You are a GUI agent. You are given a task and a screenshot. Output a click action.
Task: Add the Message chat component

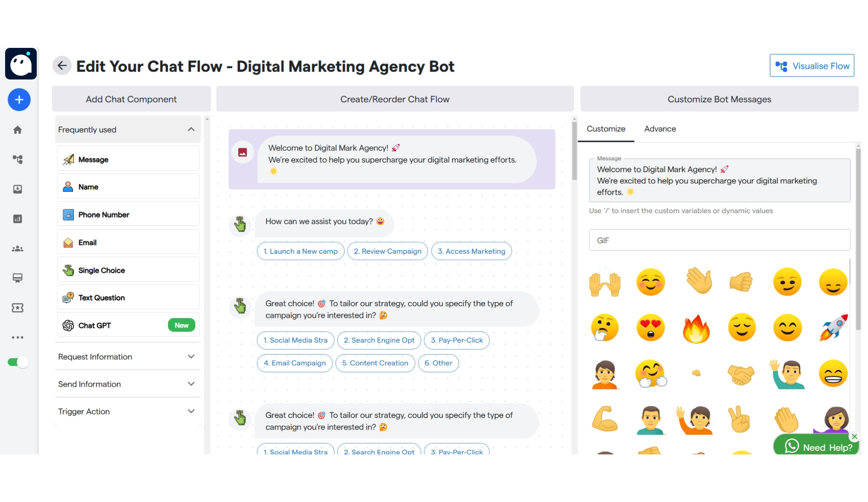[x=128, y=159]
